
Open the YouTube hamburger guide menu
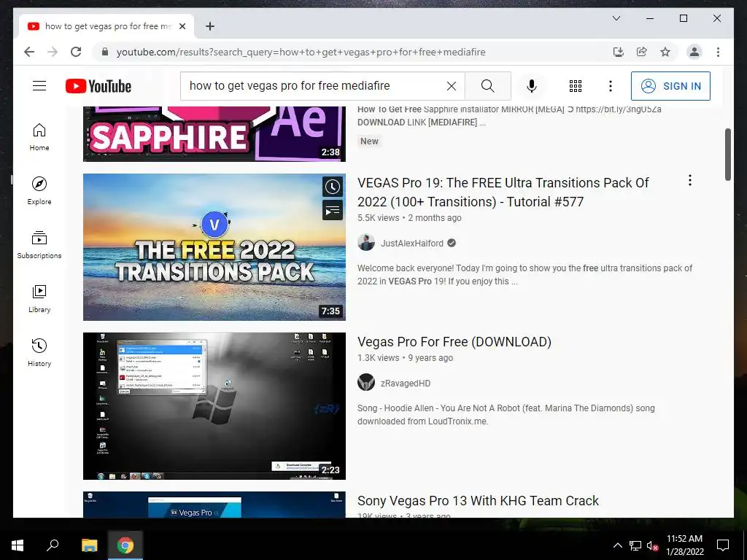(39, 86)
